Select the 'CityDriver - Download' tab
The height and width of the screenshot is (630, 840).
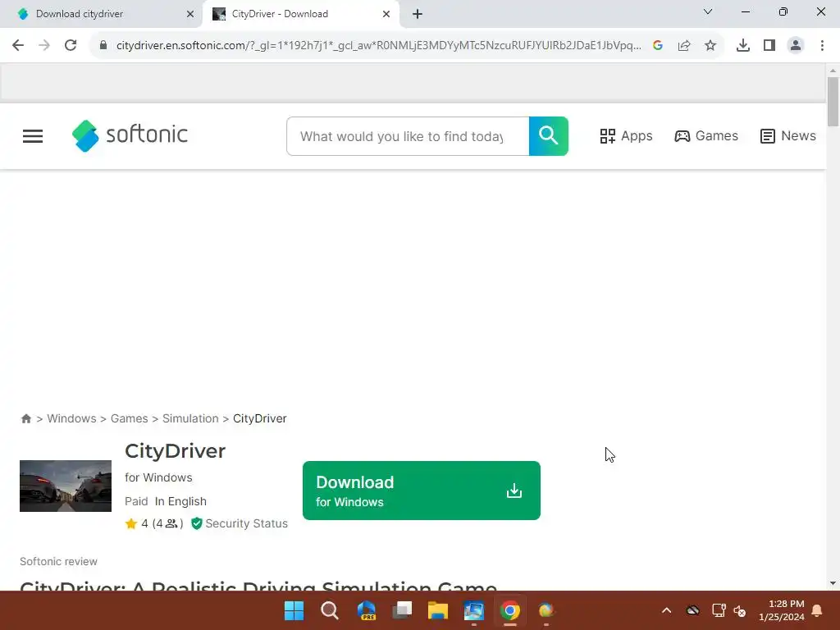pyautogui.click(x=300, y=14)
